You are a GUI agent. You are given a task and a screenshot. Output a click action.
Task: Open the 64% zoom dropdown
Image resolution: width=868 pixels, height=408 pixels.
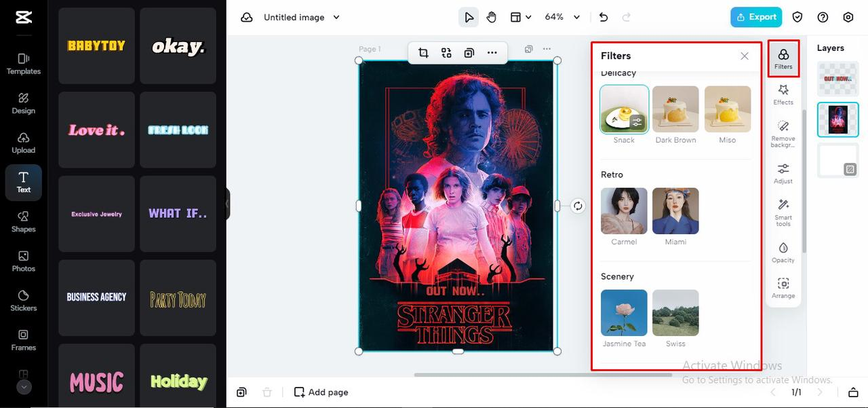tap(562, 17)
